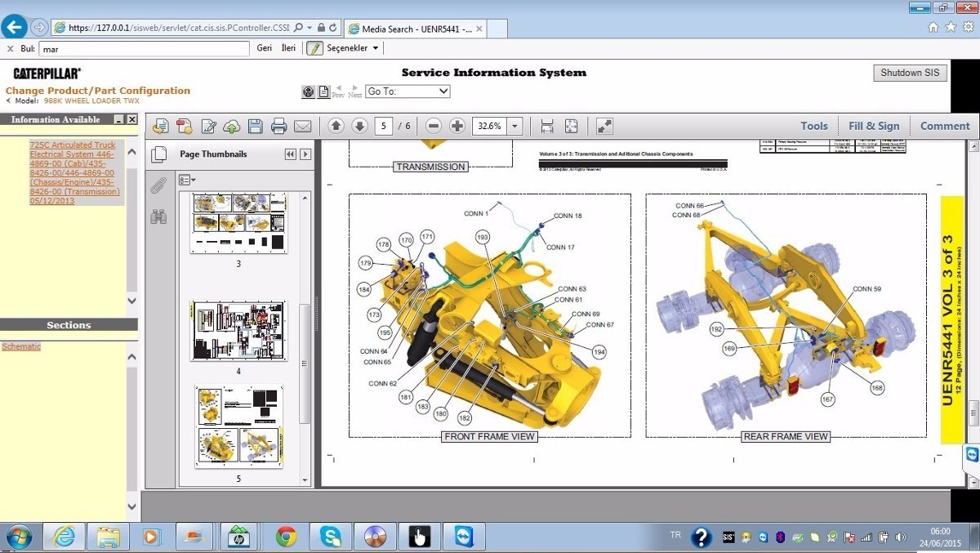This screenshot has height=553, width=980.
Task: Click the cloud upload icon in PDF toolbar
Action: tap(232, 126)
